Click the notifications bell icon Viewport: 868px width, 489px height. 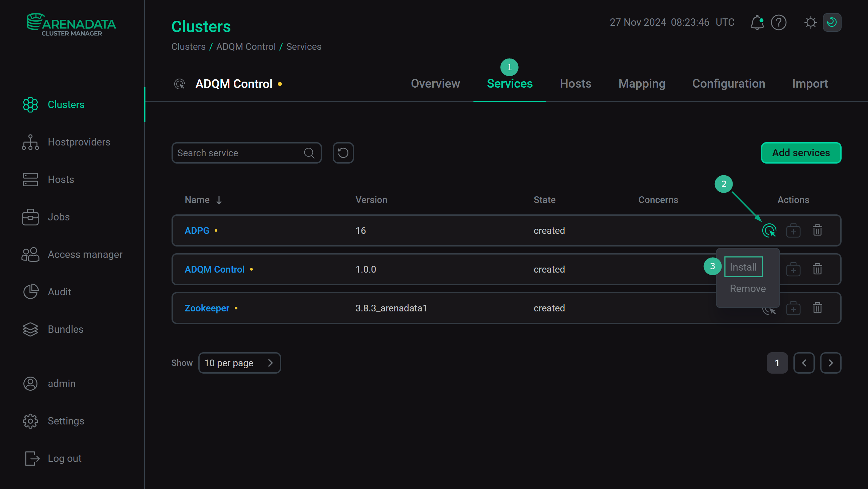click(757, 23)
